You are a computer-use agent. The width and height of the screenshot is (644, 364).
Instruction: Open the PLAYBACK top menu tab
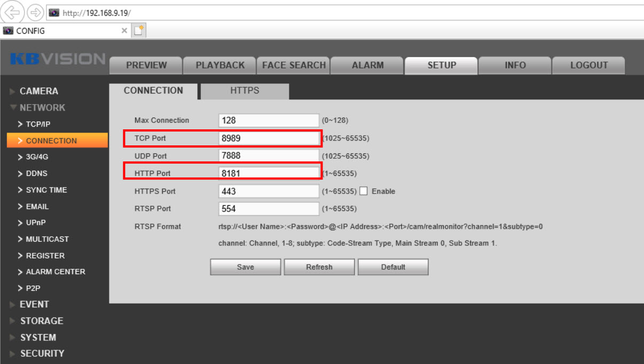click(x=220, y=65)
